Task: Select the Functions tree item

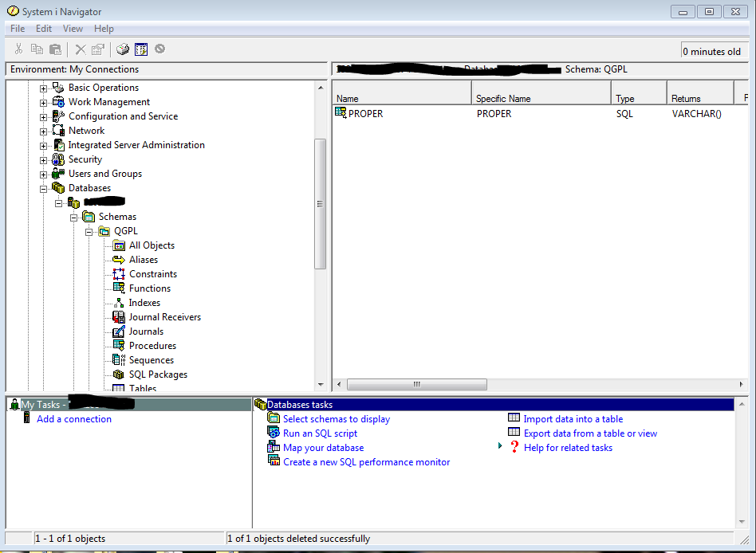Action: (150, 288)
